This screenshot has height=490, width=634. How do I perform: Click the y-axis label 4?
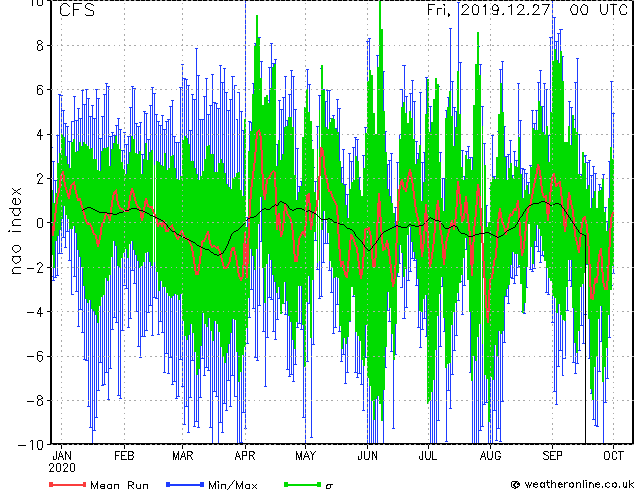(40, 134)
